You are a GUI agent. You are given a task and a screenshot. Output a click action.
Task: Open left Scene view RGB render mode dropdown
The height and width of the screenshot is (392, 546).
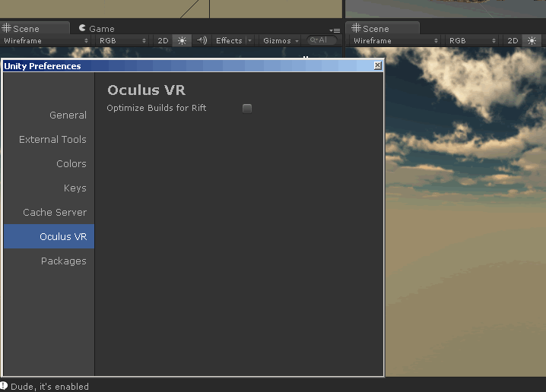coord(122,41)
